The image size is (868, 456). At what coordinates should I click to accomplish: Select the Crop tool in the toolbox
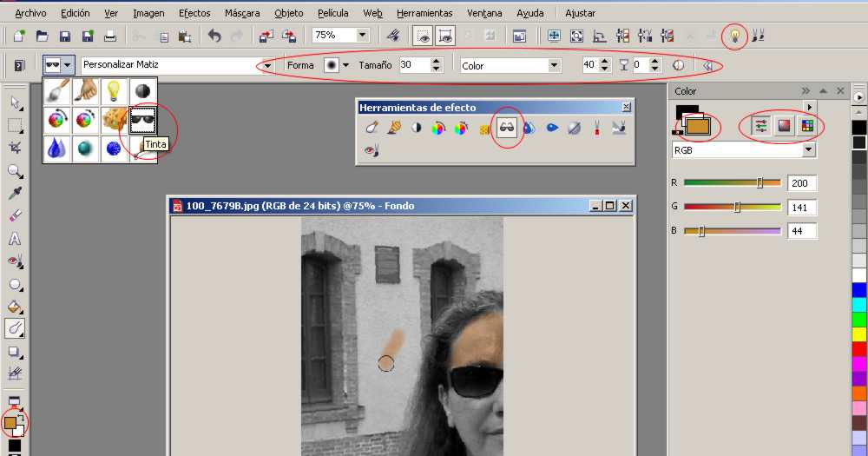(15, 148)
